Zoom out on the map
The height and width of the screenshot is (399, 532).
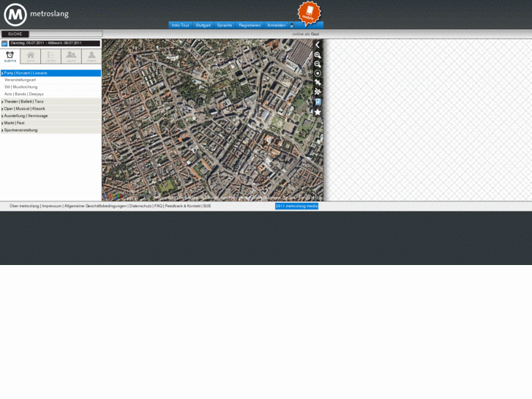[318, 64]
